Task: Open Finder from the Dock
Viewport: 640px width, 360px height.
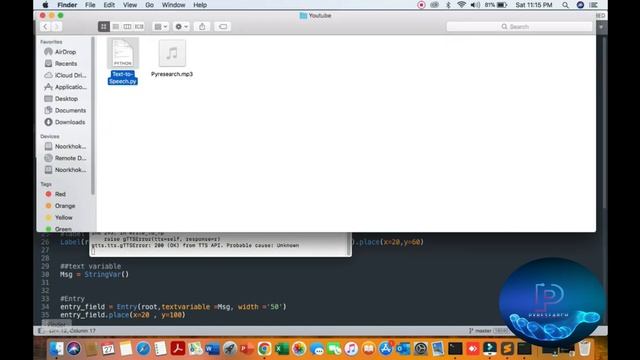Action: click(x=56, y=349)
